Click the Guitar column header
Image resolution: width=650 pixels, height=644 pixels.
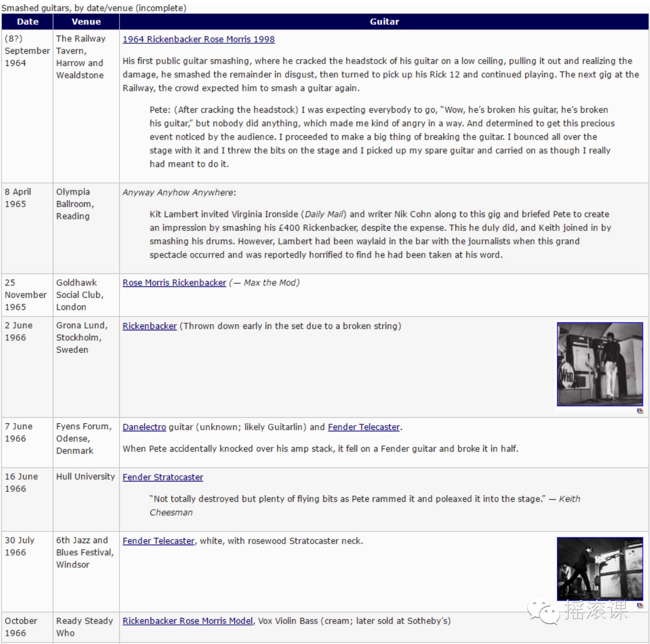point(384,22)
